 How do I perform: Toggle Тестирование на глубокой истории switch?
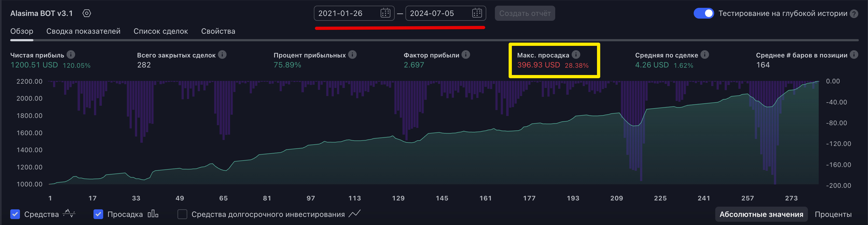click(x=704, y=13)
